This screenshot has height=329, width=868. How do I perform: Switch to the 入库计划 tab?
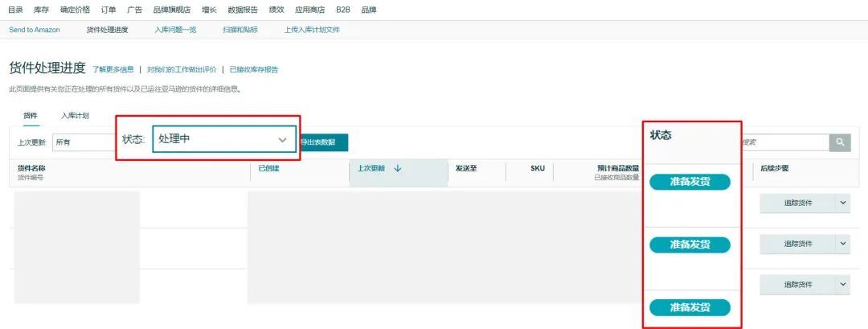pos(76,116)
